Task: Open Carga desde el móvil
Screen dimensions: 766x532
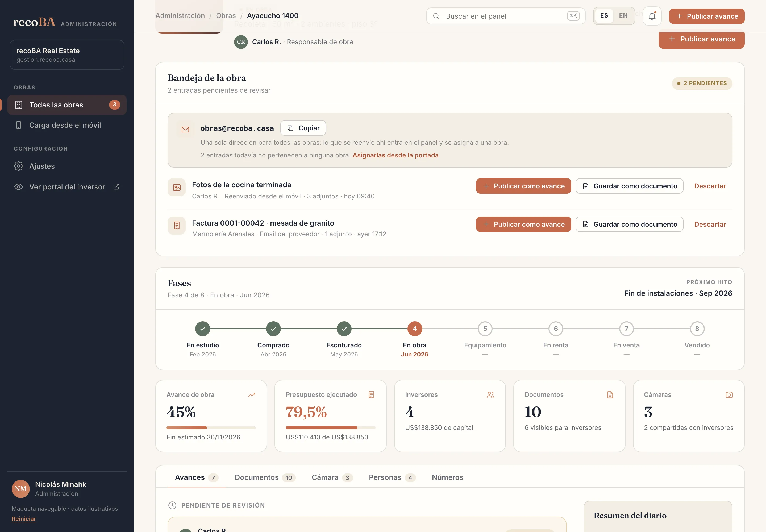Action: 67,125
